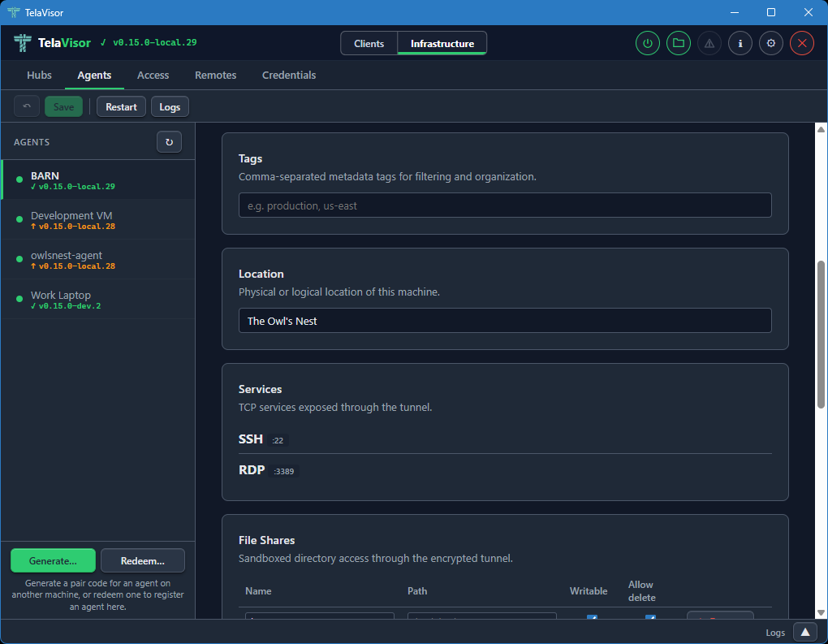
Task: Select the RDP service row
Action: pyautogui.click(x=505, y=469)
